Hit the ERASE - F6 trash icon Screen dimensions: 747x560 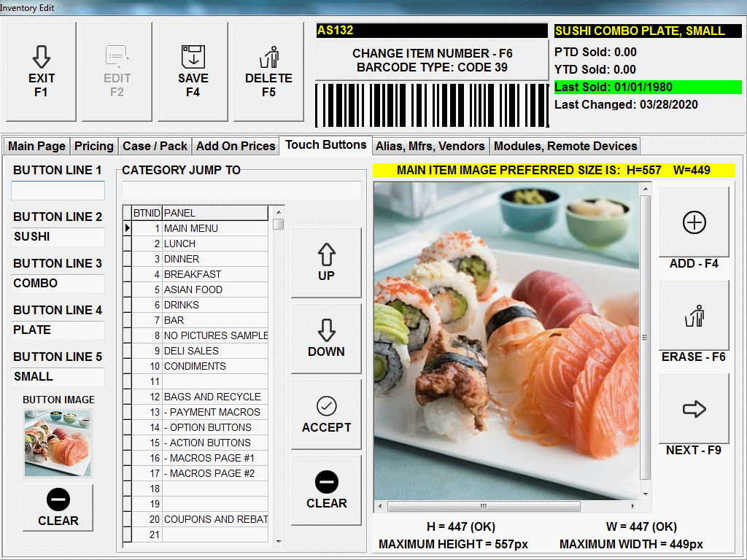pyautogui.click(x=694, y=316)
